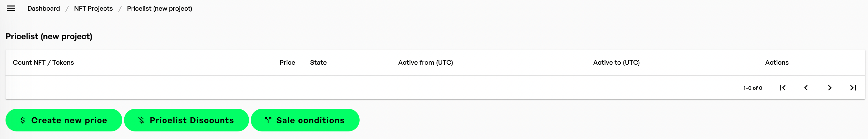This screenshot has width=868, height=139.
Task: Open Pricelist Discounts
Action: click(192, 120)
